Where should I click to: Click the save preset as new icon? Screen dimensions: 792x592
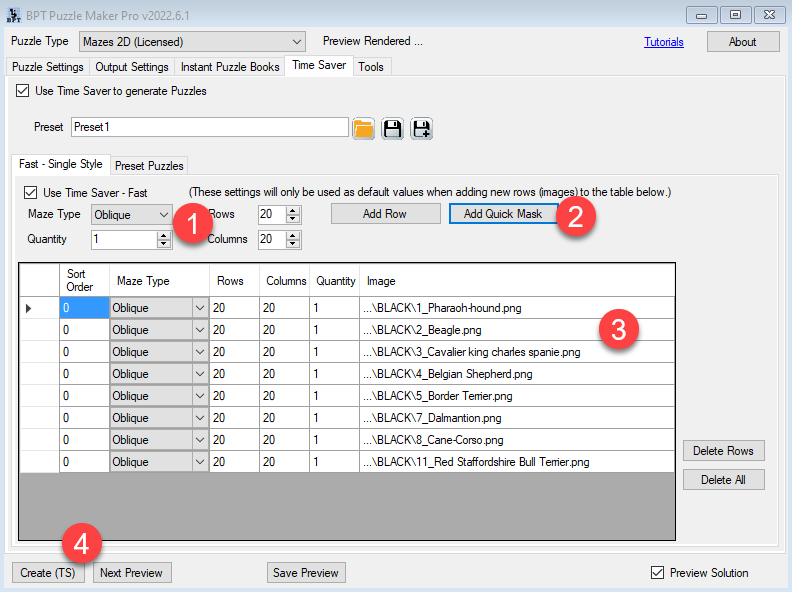[421, 128]
